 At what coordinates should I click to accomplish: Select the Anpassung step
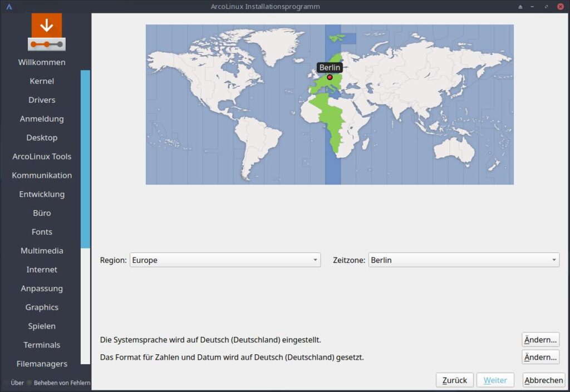(x=42, y=289)
